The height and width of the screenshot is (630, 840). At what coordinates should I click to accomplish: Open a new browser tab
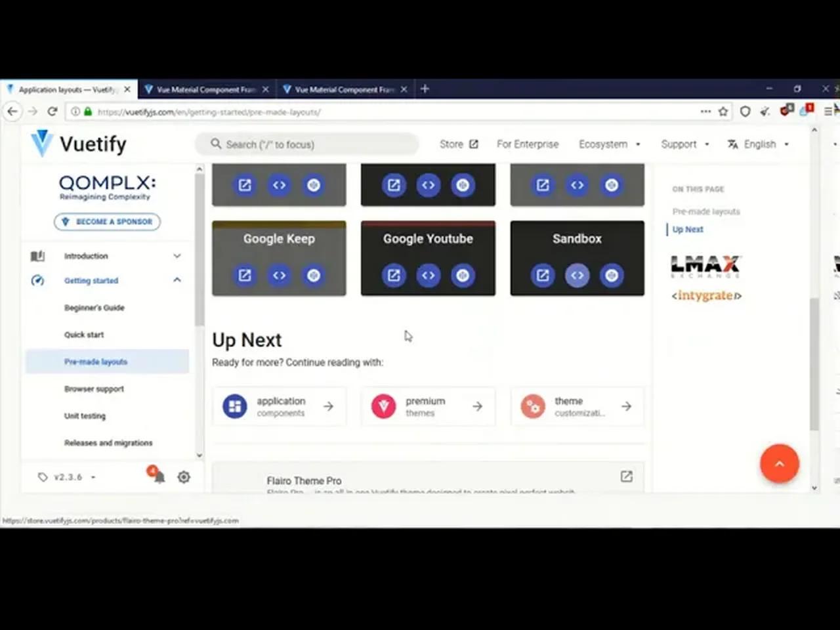click(425, 89)
